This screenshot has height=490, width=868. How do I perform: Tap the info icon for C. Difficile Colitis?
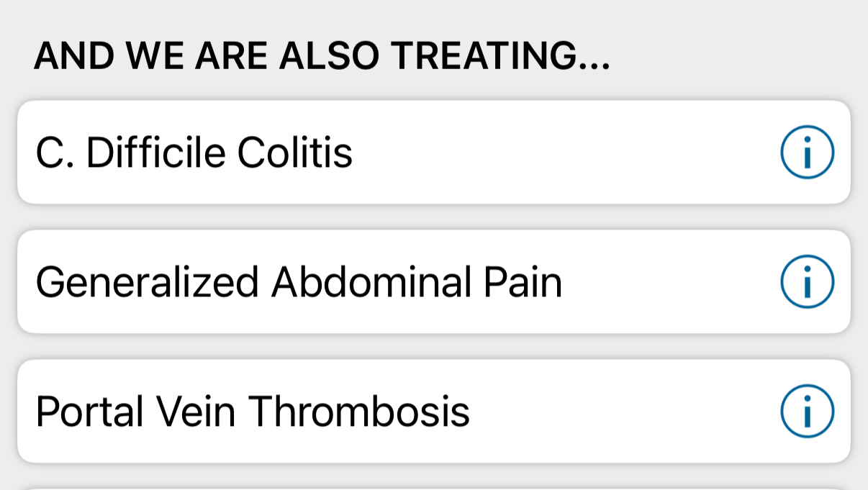coord(807,153)
